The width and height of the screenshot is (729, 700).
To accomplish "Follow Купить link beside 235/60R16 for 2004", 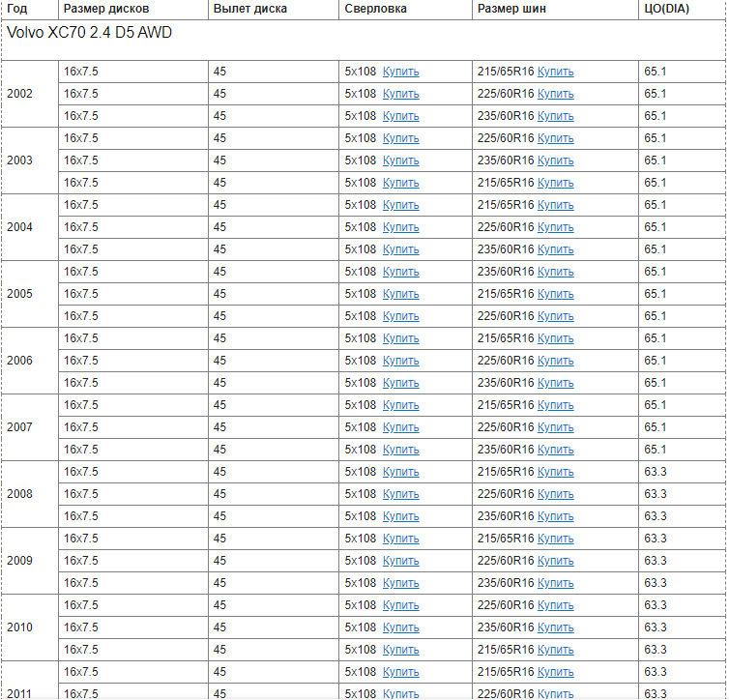I will (556, 249).
